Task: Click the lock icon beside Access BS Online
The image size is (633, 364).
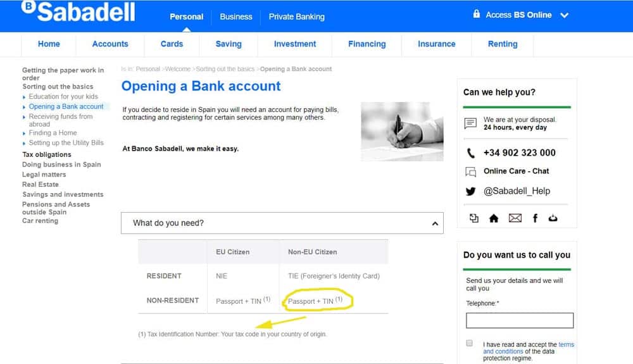Action: click(x=477, y=14)
